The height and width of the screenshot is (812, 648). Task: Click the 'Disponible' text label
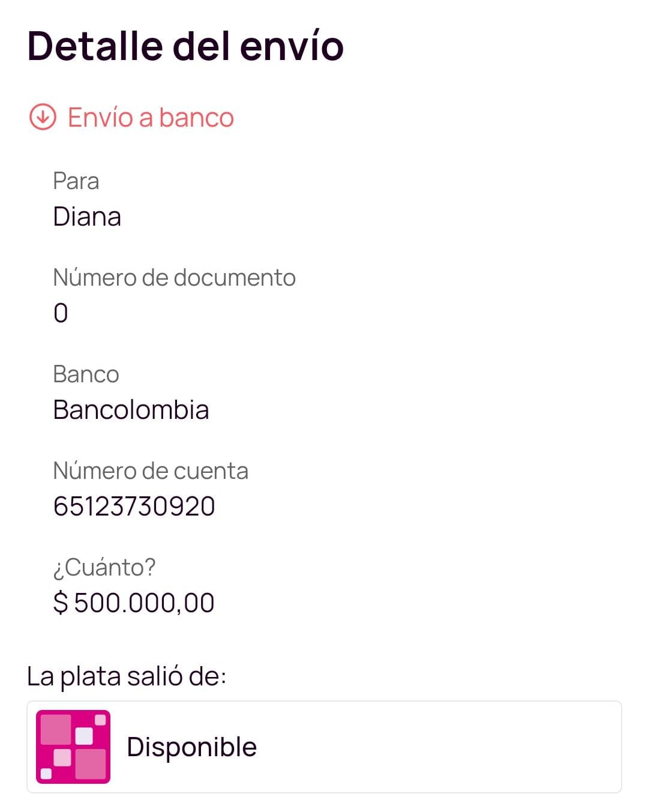click(191, 747)
